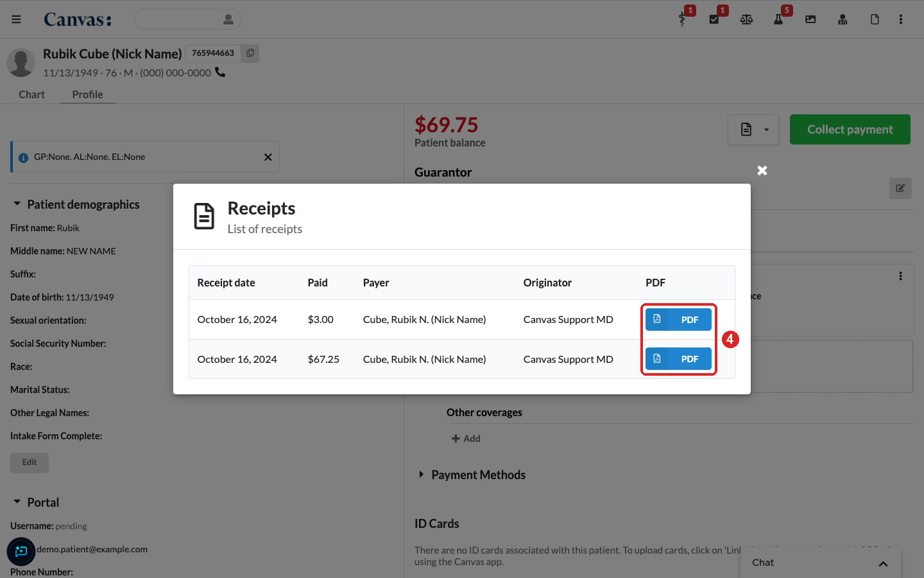The width and height of the screenshot is (924, 578).
Task: Download PDF for the $3.00 receipt
Action: pos(678,319)
